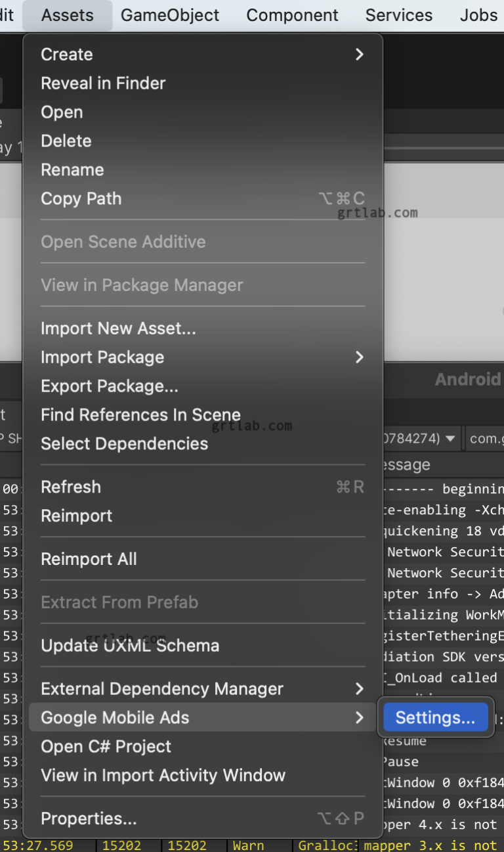Image resolution: width=504 pixels, height=852 pixels.
Task: Click Settings... in Google Mobile Ads submenu
Action: tap(436, 718)
